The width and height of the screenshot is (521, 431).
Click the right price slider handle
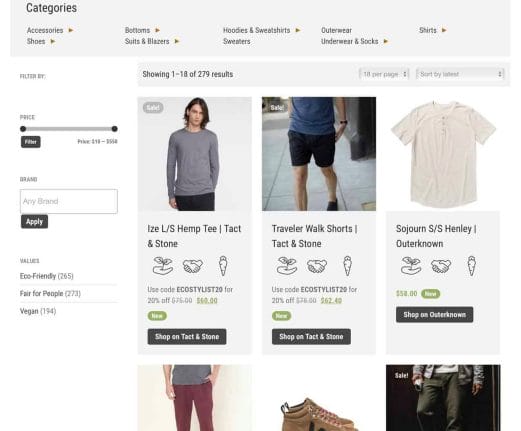coord(114,129)
